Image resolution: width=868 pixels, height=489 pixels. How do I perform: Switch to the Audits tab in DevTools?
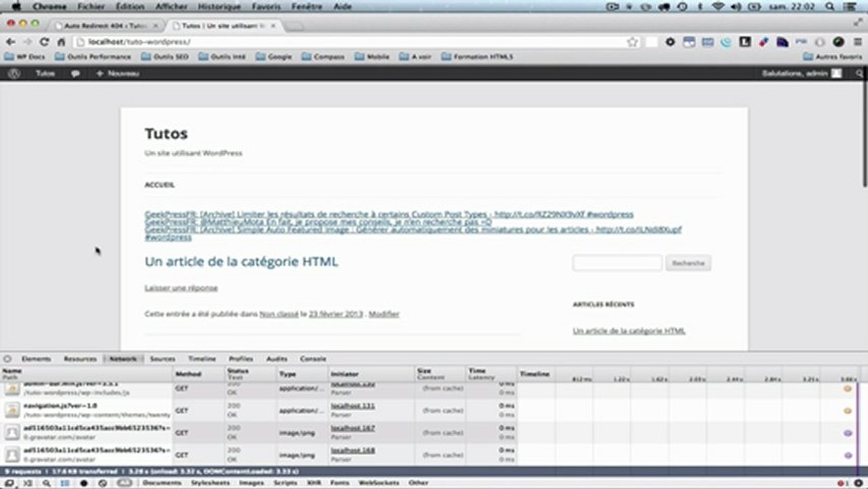277,359
